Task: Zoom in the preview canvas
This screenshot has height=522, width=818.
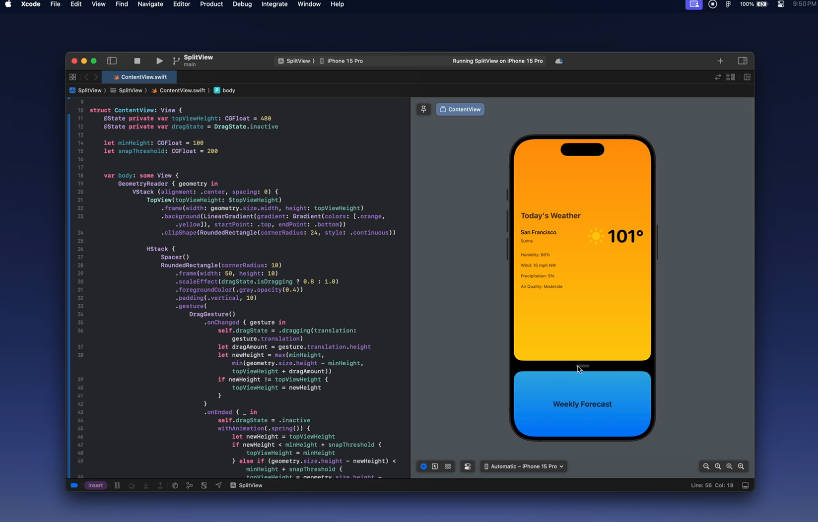Action: (x=741, y=467)
